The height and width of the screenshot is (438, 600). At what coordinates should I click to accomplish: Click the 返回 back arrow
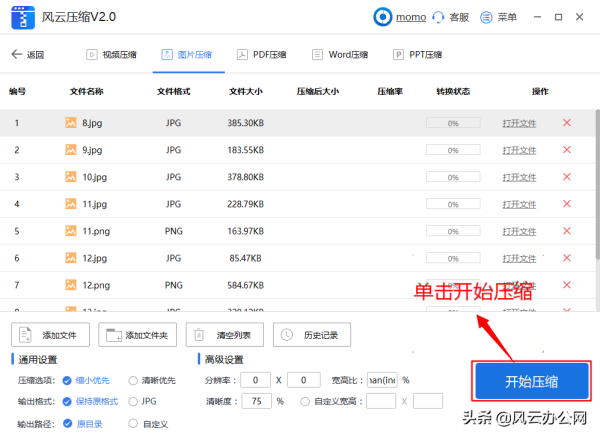point(16,54)
